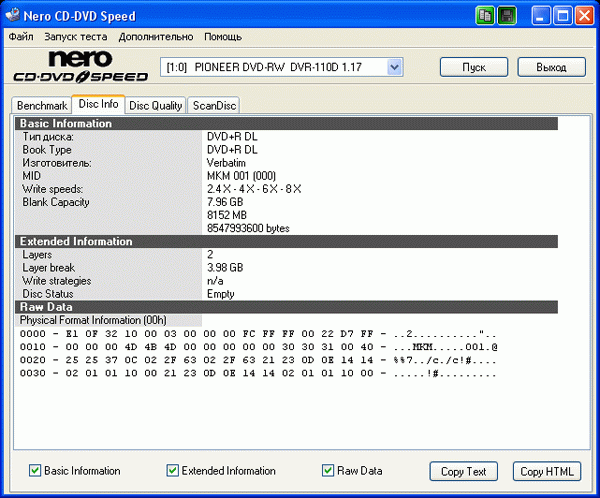Select the 7.96 GB capacity value
Screen dimensions: 600x498
(225, 202)
